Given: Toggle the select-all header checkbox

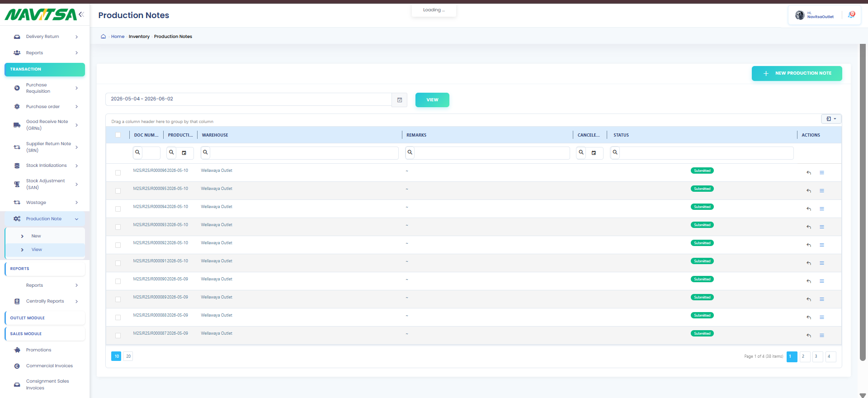Looking at the screenshot, I should point(118,135).
